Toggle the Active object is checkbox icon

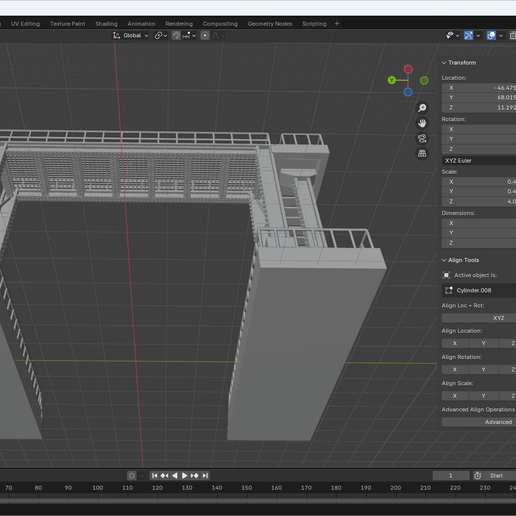[x=446, y=275]
